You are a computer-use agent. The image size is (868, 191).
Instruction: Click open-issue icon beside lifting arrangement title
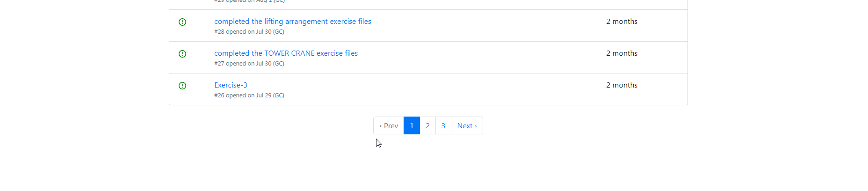182,22
